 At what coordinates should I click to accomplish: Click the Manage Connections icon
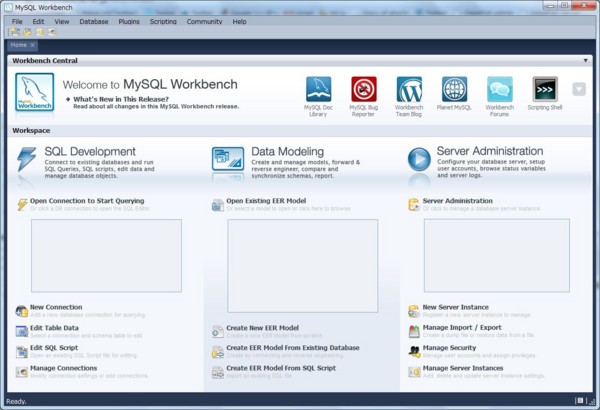tap(21, 371)
